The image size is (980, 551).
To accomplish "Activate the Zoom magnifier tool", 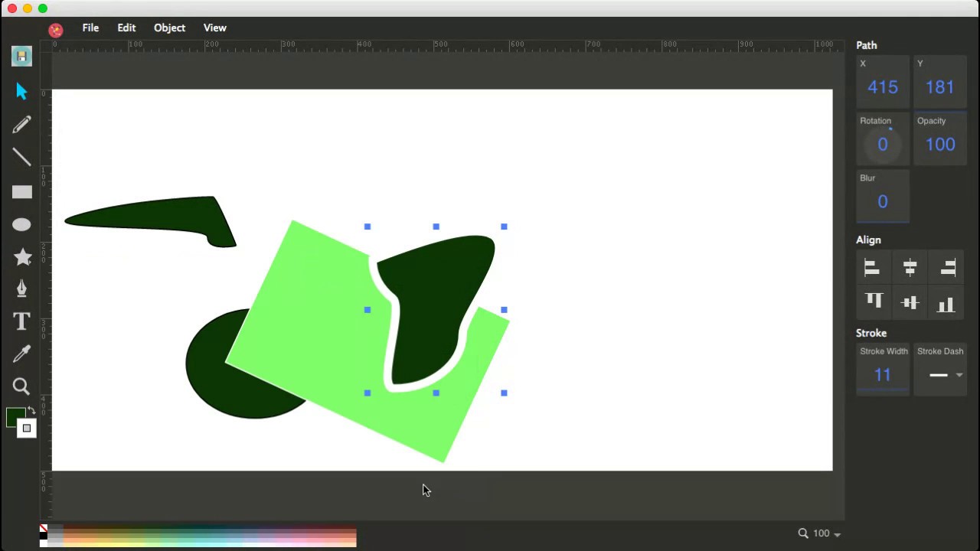I will (21, 386).
